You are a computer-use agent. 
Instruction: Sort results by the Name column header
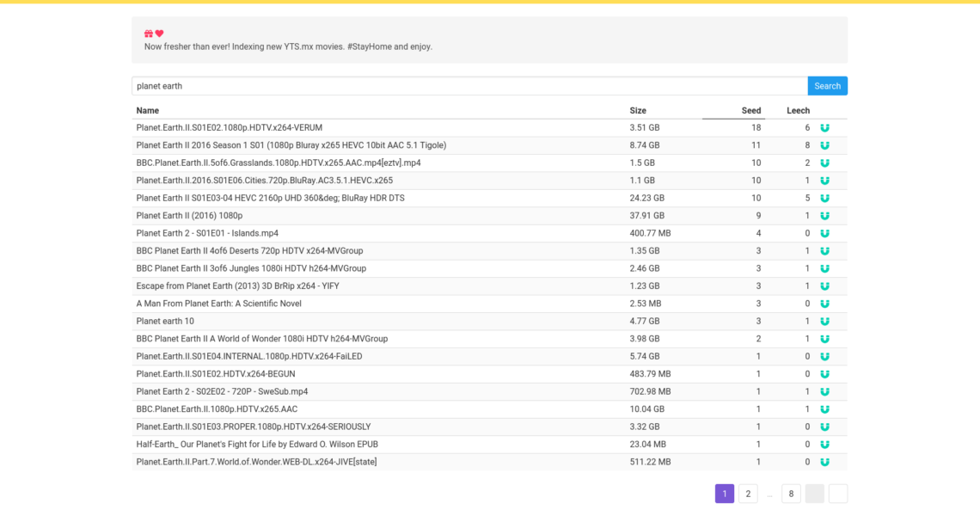[x=148, y=111]
